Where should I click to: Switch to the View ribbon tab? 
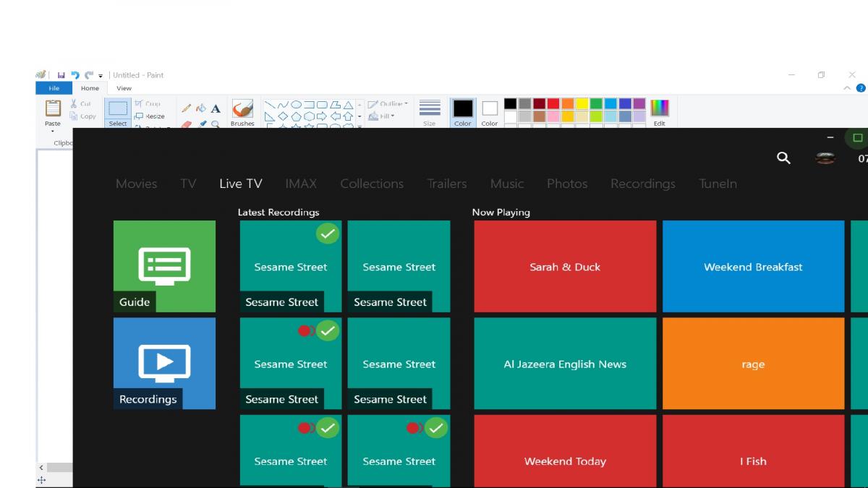coord(124,88)
